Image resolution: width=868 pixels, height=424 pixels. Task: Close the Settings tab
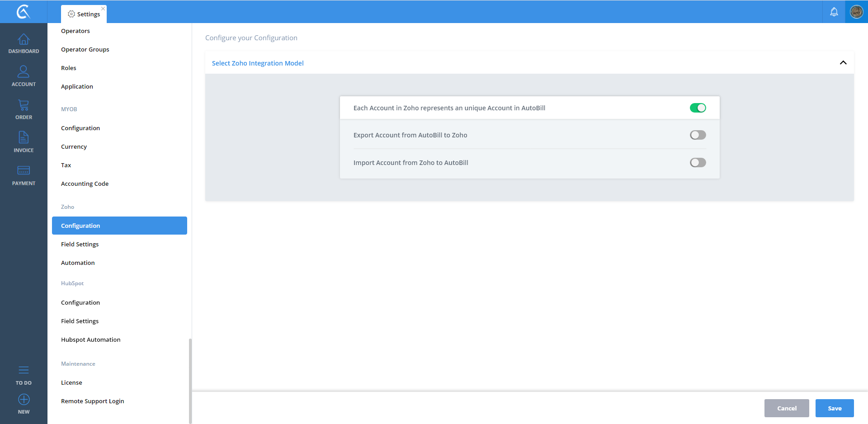[x=103, y=9]
